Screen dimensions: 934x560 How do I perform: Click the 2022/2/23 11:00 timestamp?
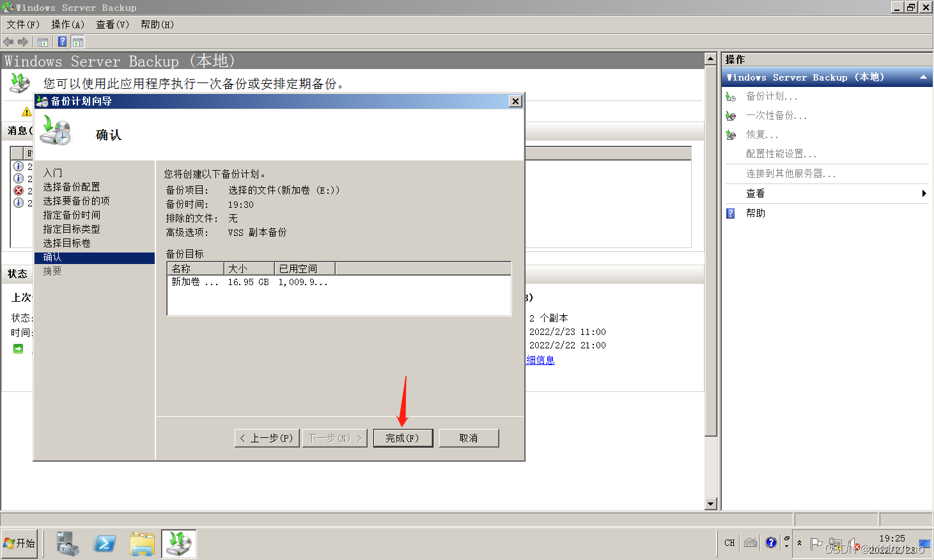click(568, 332)
